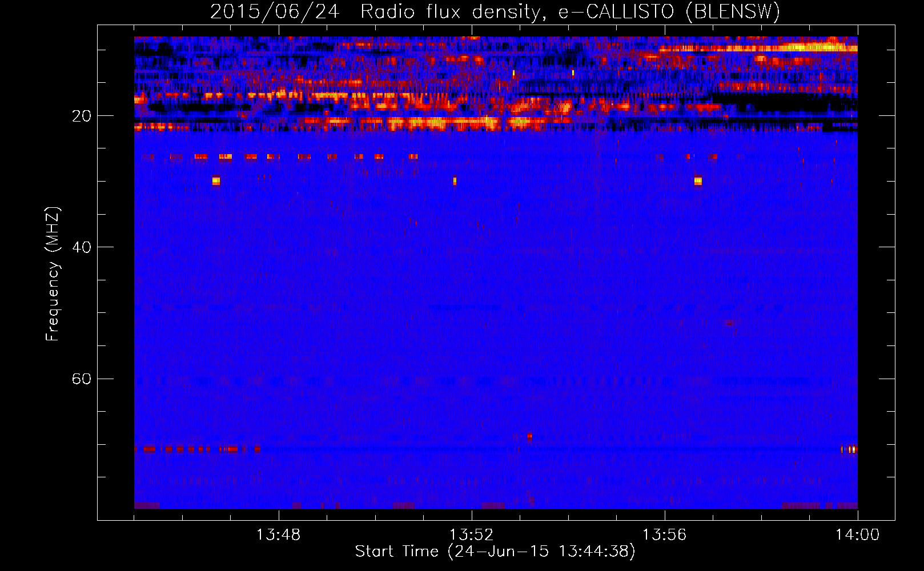Click the 60 MHz frequency tick label
The height and width of the screenshot is (571, 924).
coord(81,379)
